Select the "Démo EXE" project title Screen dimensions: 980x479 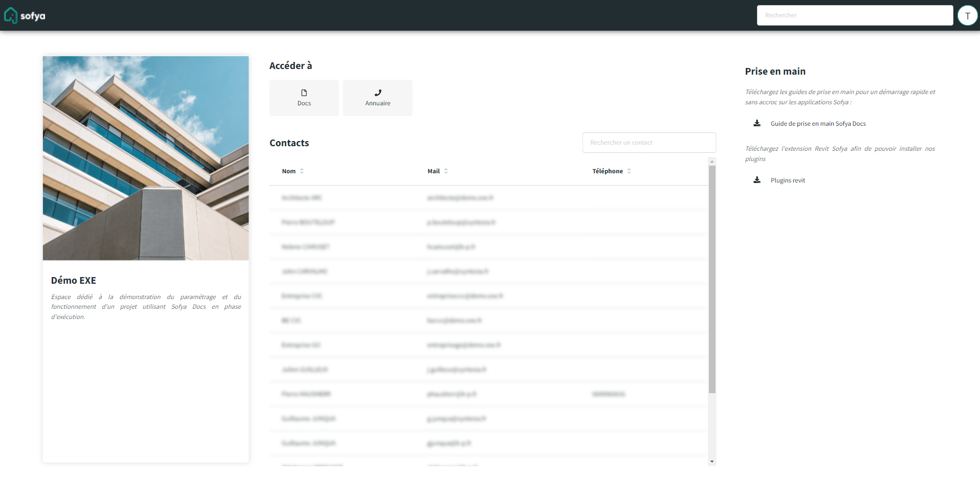(x=74, y=280)
